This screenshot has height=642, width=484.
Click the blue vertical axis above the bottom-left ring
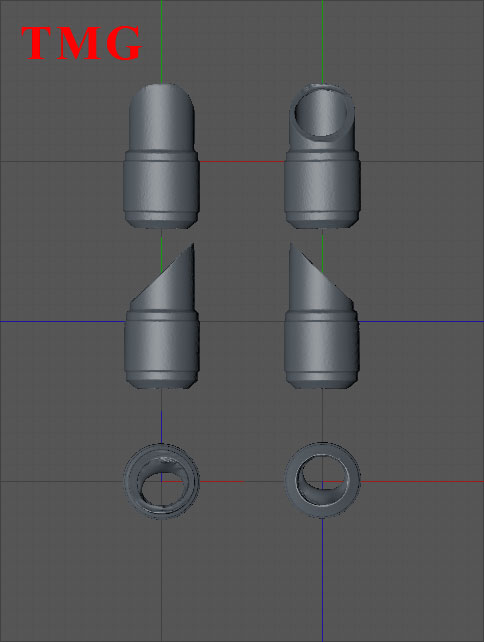[161, 427]
